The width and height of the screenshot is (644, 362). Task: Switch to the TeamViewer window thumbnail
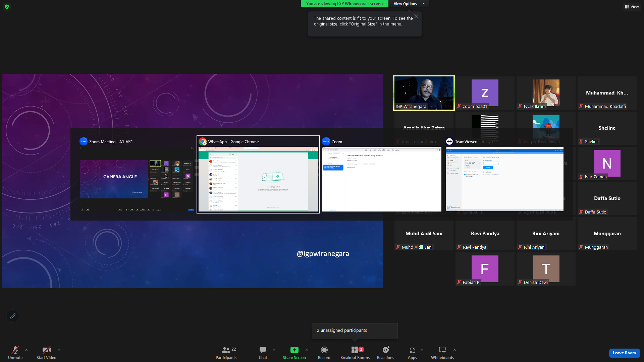(x=504, y=179)
